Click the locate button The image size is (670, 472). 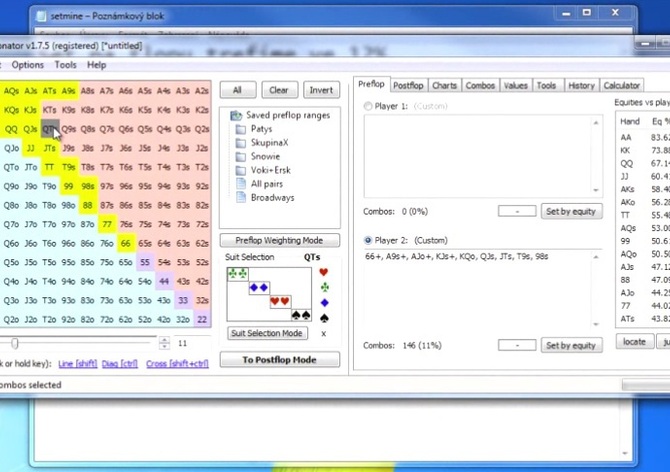635,342
